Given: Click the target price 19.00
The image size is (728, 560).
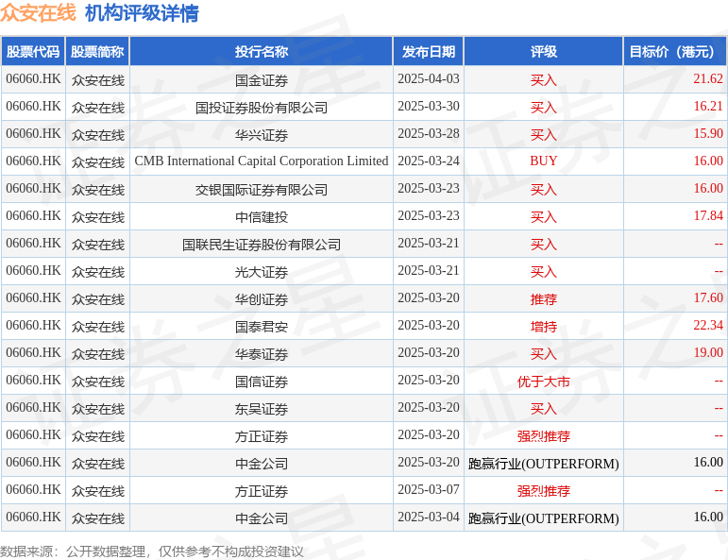Looking at the screenshot, I should 708,352.
